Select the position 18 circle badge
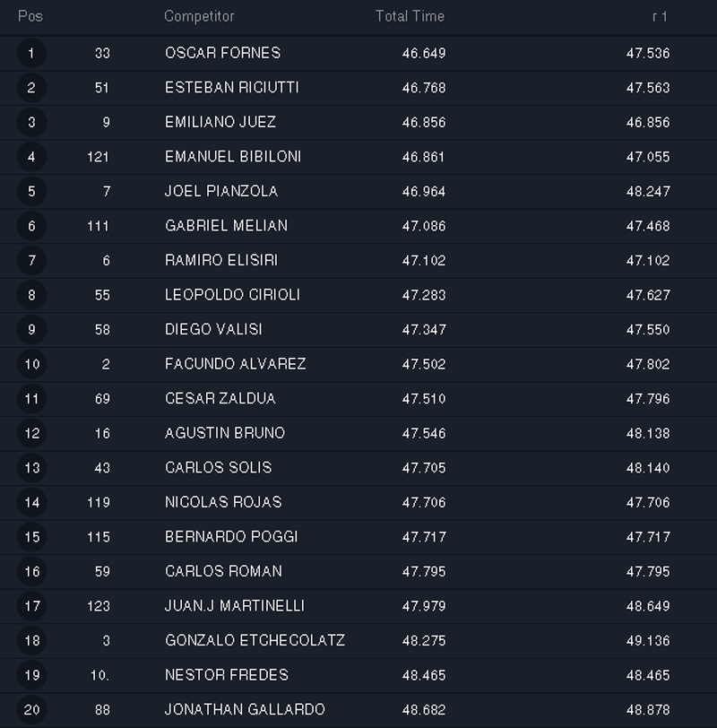Image resolution: width=717 pixels, height=728 pixels. [x=31, y=641]
